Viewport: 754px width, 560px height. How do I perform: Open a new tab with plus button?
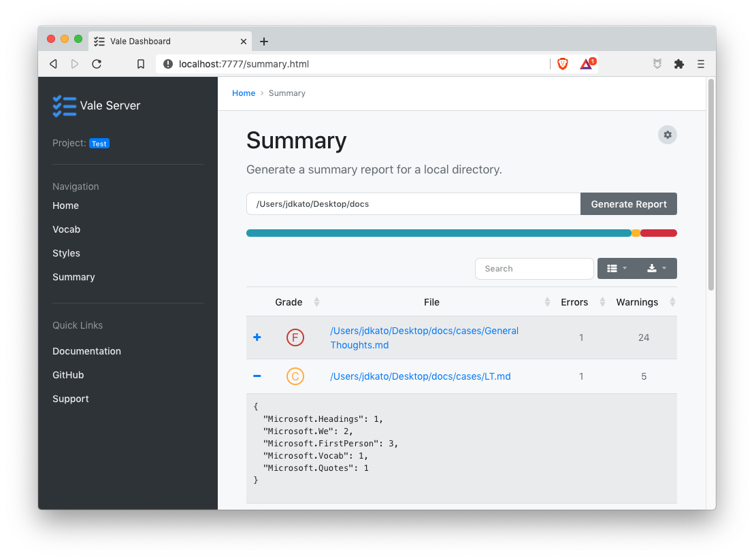coord(263,42)
